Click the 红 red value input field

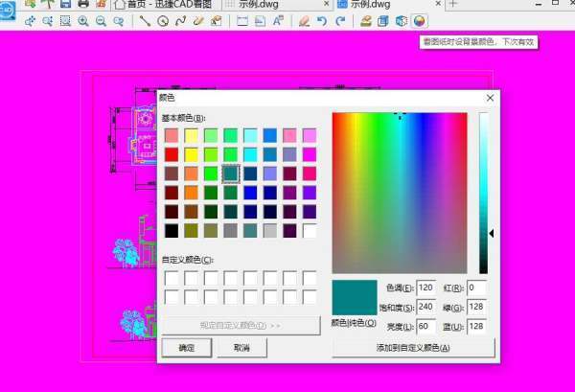click(x=476, y=288)
